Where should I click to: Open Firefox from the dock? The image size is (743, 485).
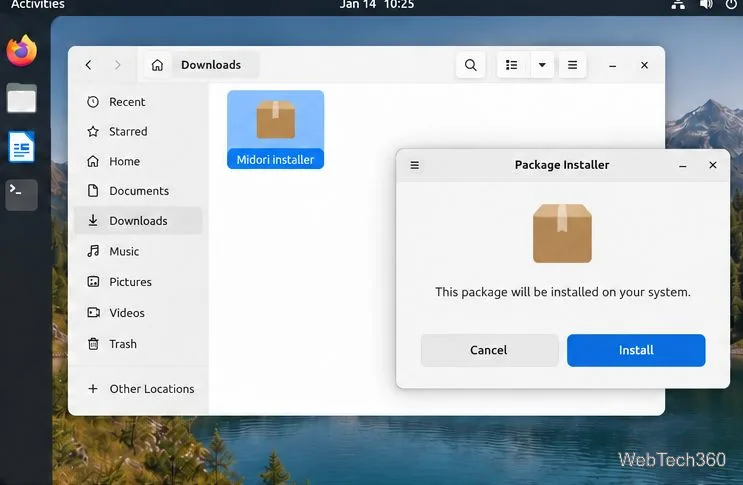21,51
